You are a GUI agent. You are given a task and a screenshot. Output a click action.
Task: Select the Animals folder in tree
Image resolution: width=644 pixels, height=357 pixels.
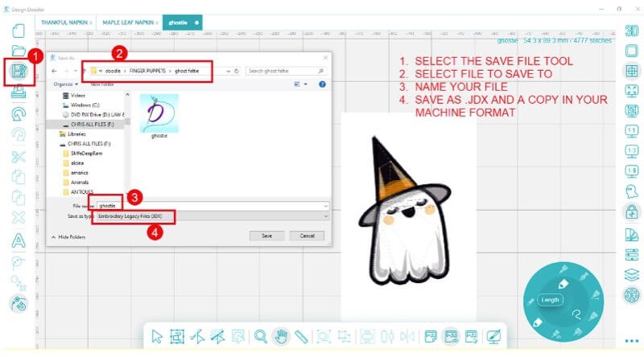pyautogui.click(x=76, y=183)
